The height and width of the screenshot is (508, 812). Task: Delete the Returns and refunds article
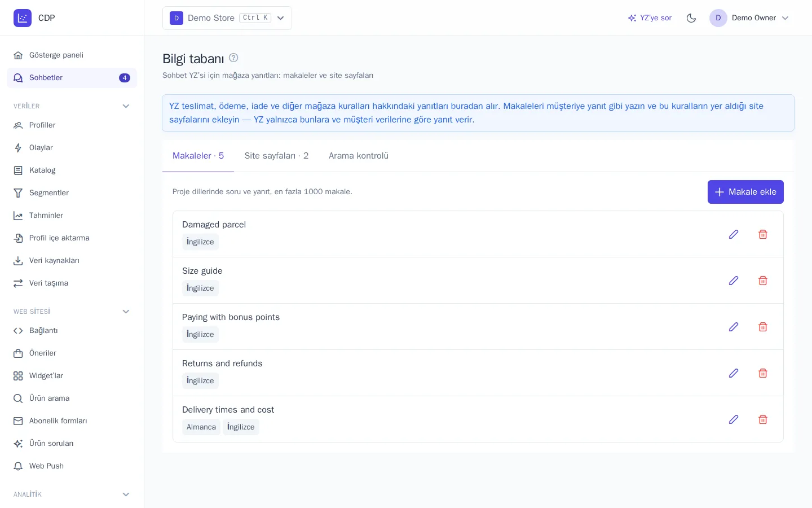coord(763,373)
